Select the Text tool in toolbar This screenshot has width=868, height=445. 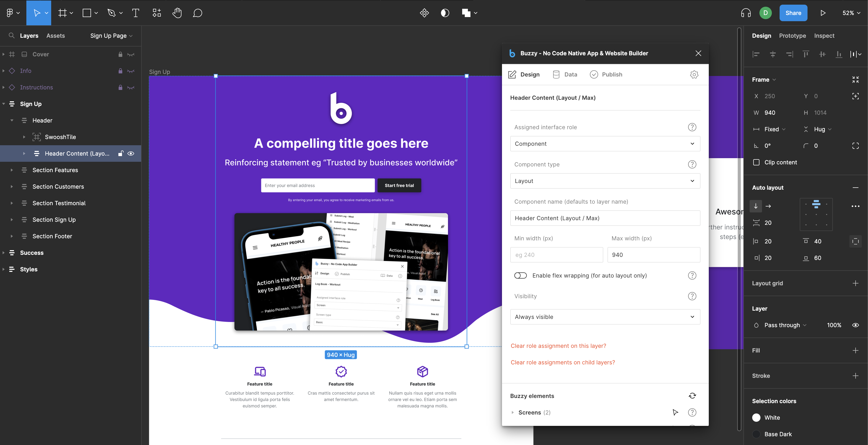(135, 13)
